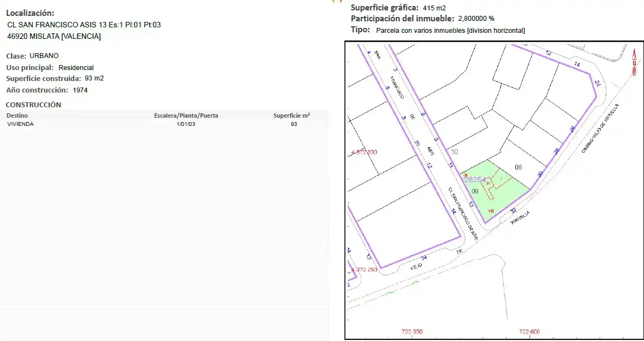
Task: Click the Escalera/Planta/Puerta column header
Action: pos(186,115)
